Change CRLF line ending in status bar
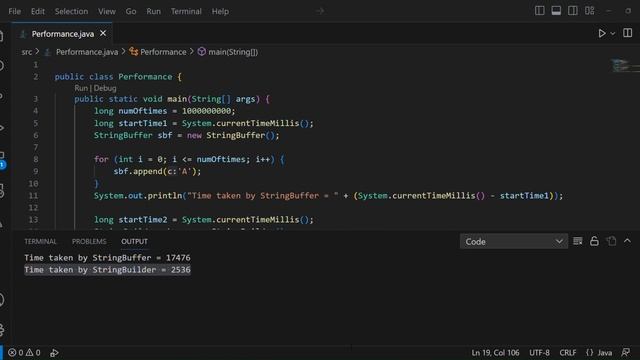The image size is (640, 360). (x=567, y=353)
